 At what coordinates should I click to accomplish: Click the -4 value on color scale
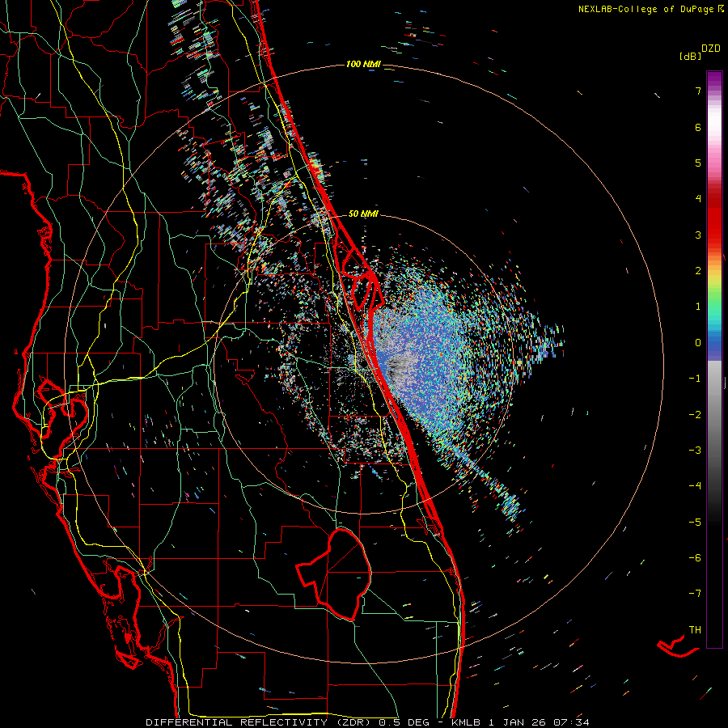(x=695, y=486)
